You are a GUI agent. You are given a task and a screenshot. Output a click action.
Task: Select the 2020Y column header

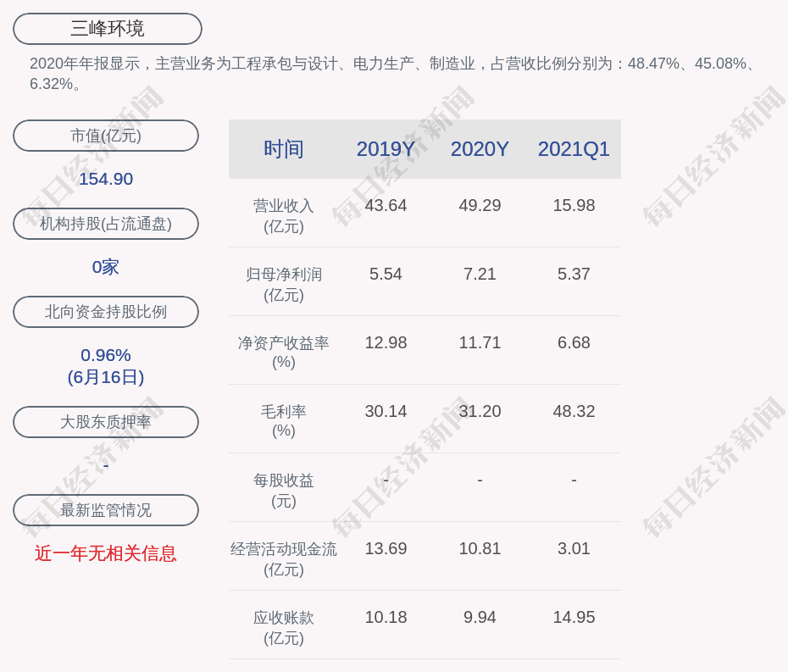coord(480,149)
